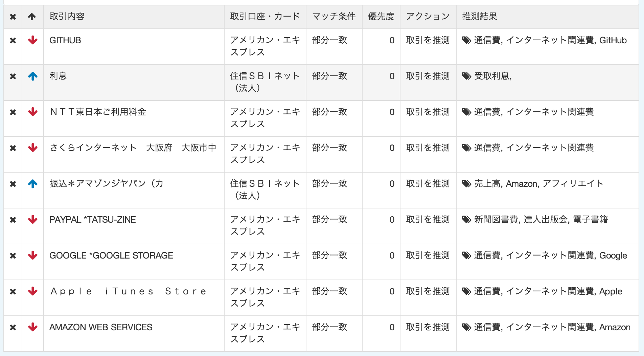Click the tag icon beside 売上高, Amazon, アフィリエイト
This screenshot has height=356, width=644.
pos(466,184)
